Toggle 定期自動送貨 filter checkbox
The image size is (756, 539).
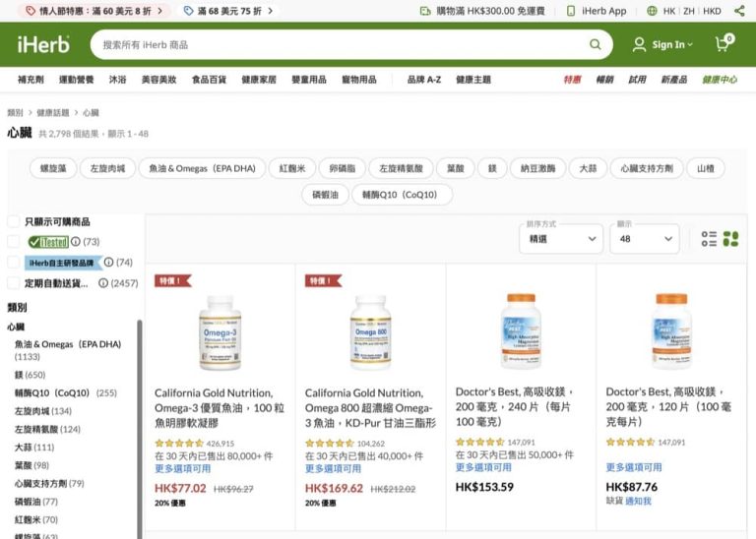click(14, 282)
